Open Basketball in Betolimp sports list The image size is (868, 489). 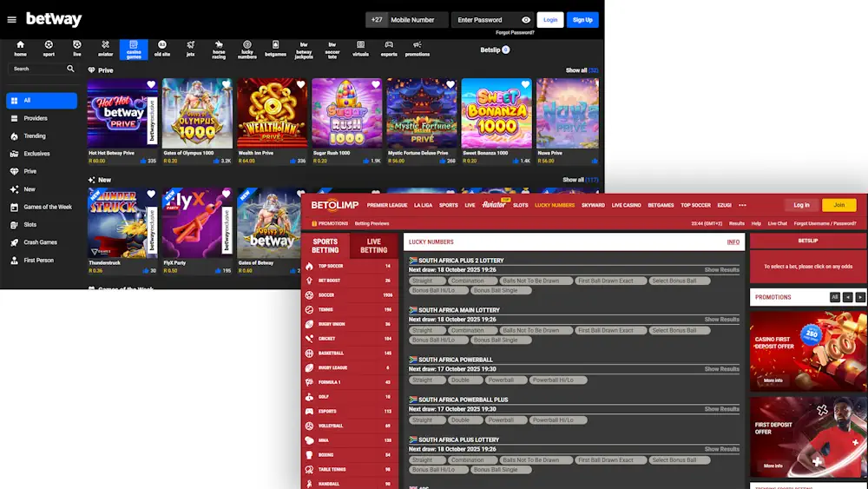(350, 354)
